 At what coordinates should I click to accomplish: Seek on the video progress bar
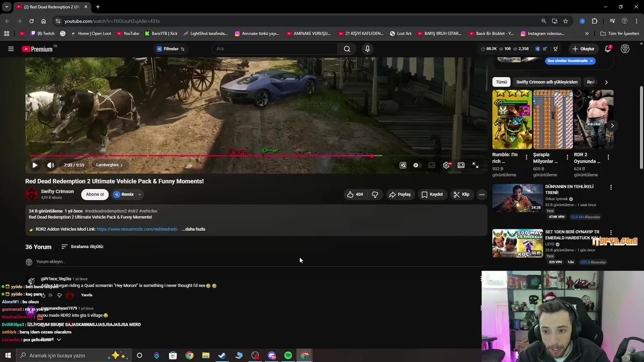tap(255, 156)
